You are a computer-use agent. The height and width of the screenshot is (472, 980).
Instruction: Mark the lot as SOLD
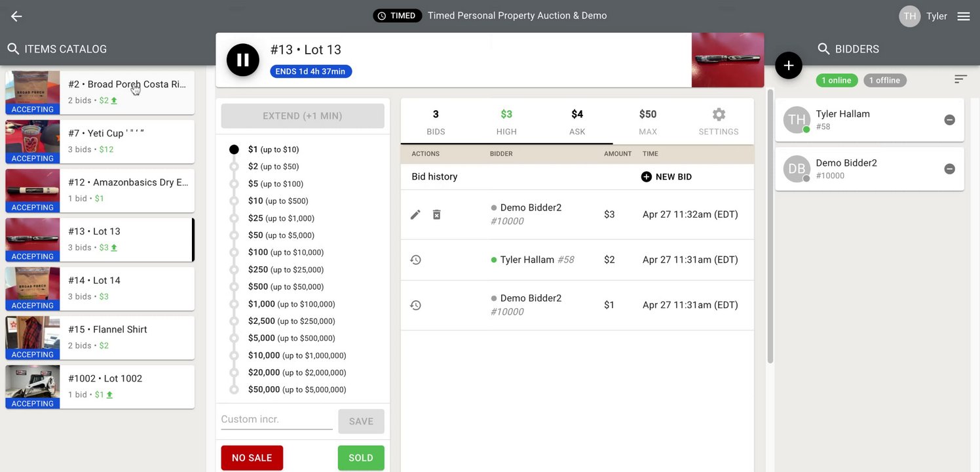[361, 458]
